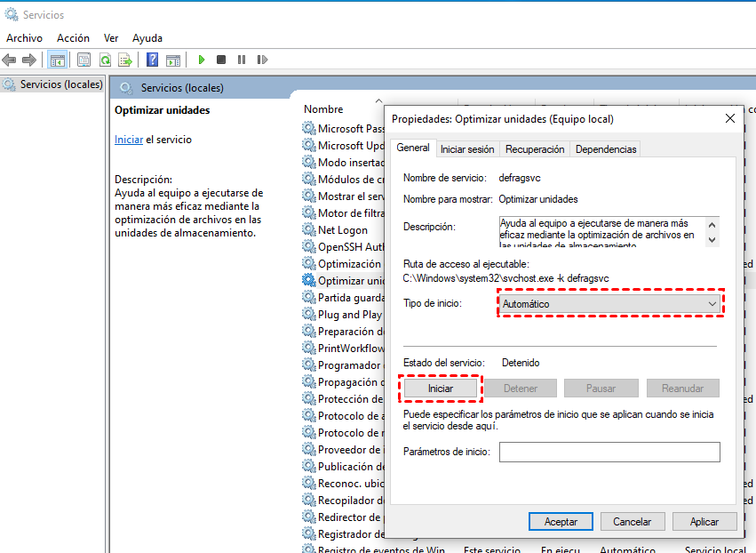Toggle the console tree panel icon
Viewport: 756px width, 553px height.
click(57, 60)
